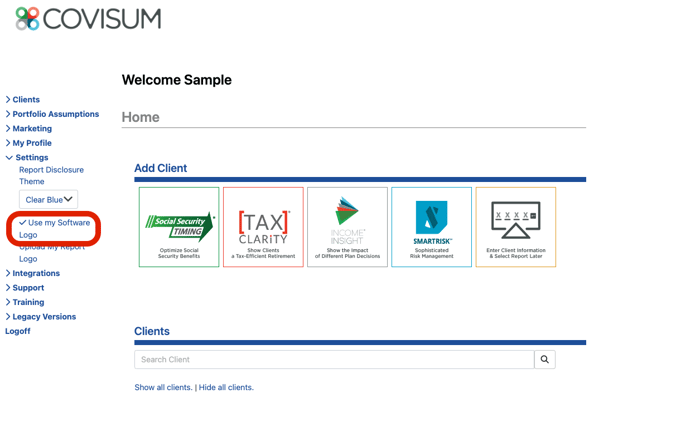Choose Enter Client Information tile
Viewport: 676px width, 438px height.
pyautogui.click(x=516, y=227)
